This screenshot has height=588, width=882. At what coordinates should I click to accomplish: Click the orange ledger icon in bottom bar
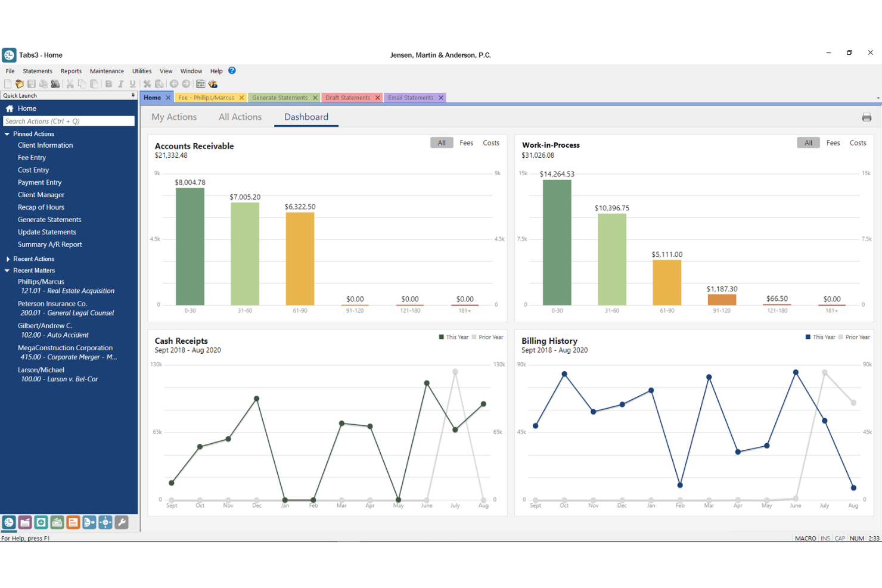point(73,522)
